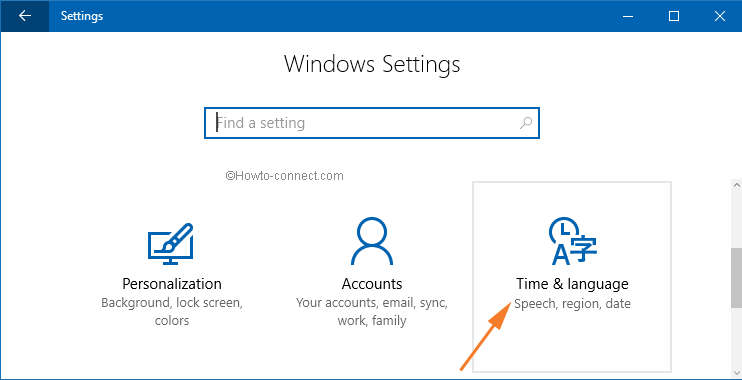742x380 pixels.
Task: Click the Personalization title
Action: click(172, 284)
